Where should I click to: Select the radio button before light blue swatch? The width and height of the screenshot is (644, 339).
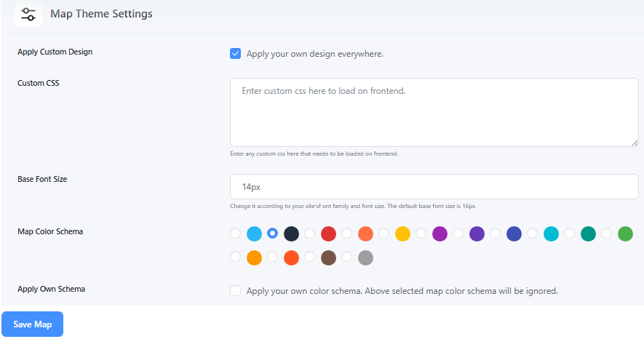pyautogui.click(x=235, y=234)
